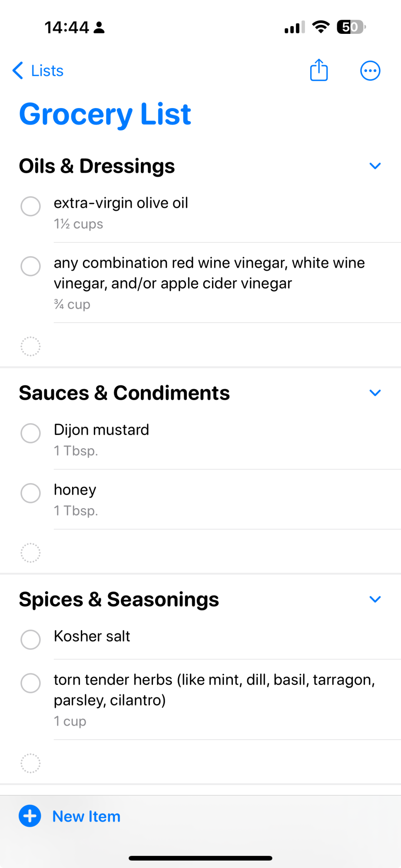Collapse the Oils & Dressings section
Viewport: 401px width, 868px height.
375,166
